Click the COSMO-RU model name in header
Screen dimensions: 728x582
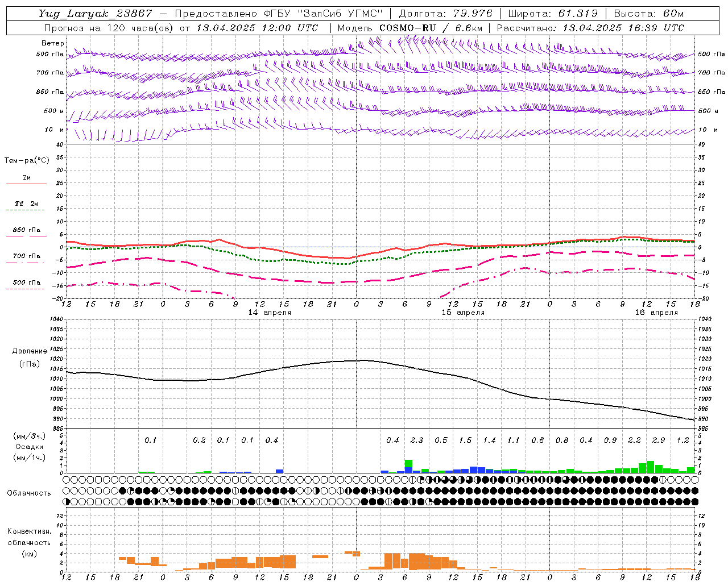(408, 28)
